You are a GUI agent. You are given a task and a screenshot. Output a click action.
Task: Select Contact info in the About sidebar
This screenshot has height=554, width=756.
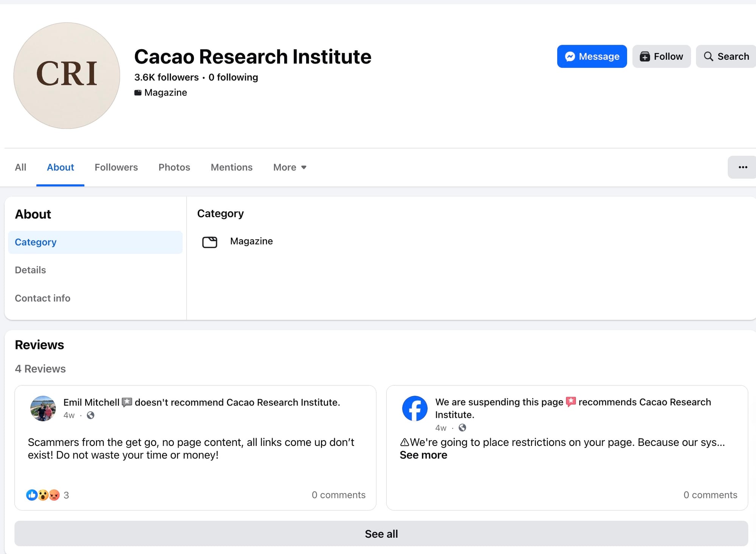pos(42,298)
